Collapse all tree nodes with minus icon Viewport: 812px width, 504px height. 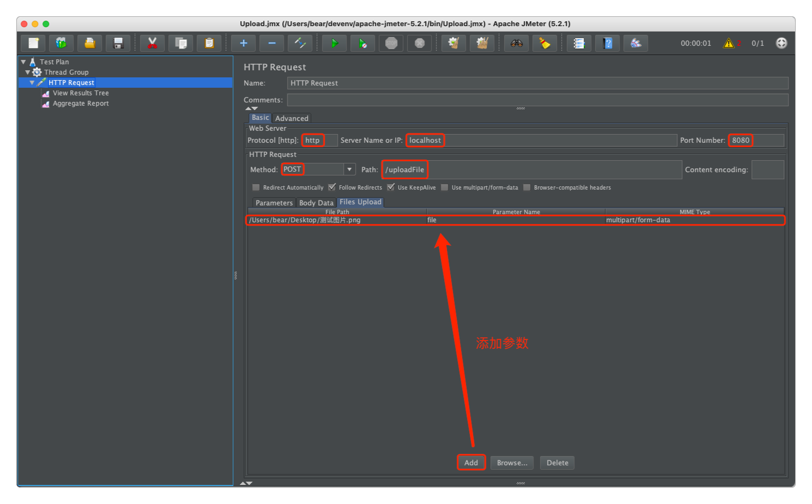tap(272, 43)
